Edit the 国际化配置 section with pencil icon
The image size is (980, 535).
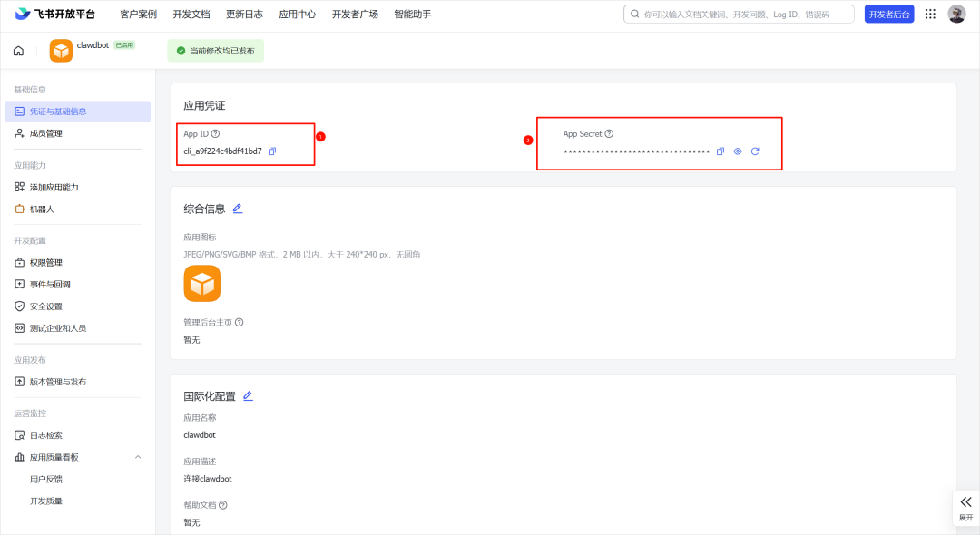pyautogui.click(x=248, y=395)
